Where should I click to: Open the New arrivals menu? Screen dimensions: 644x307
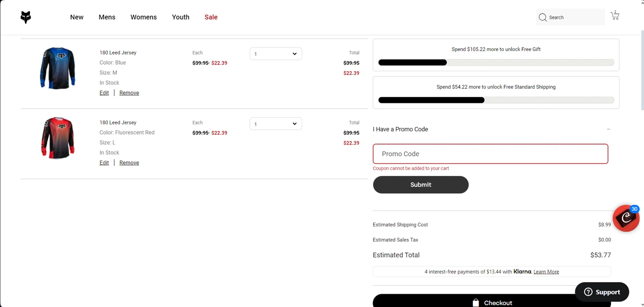pyautogui.click(x=77, y=17)
